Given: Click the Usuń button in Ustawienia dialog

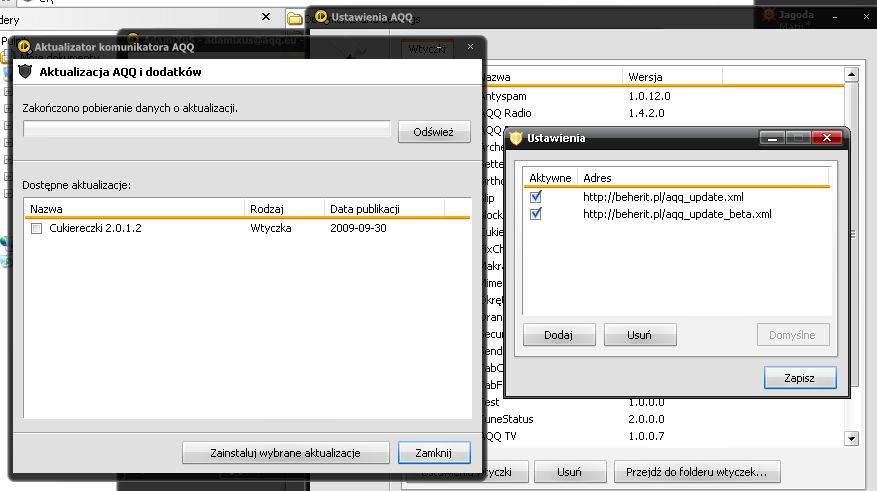Looking at the screenshot, I should [x=640, y=335].
